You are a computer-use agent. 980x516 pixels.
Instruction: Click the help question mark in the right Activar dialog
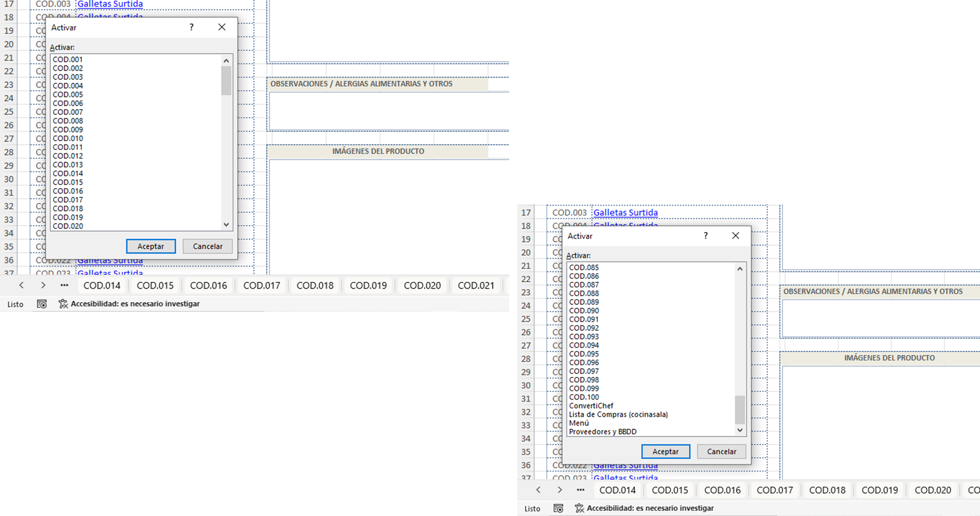tap(705, 236)
